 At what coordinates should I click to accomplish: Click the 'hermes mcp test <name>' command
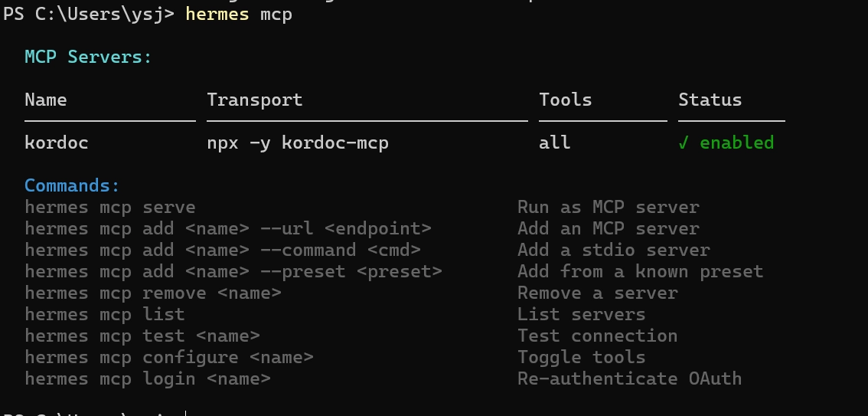tap(142, 336)
